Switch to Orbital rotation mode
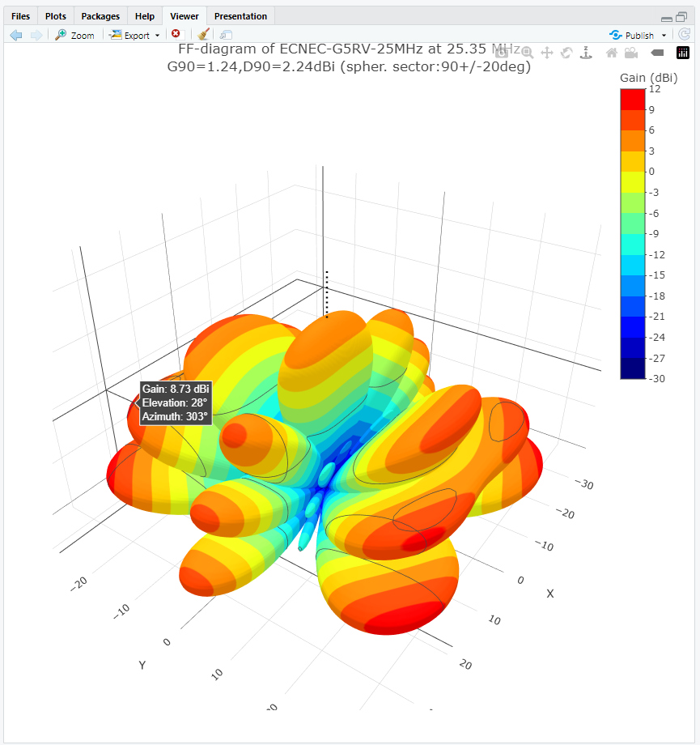Screen dimensions: 700x745 point(566,53)
